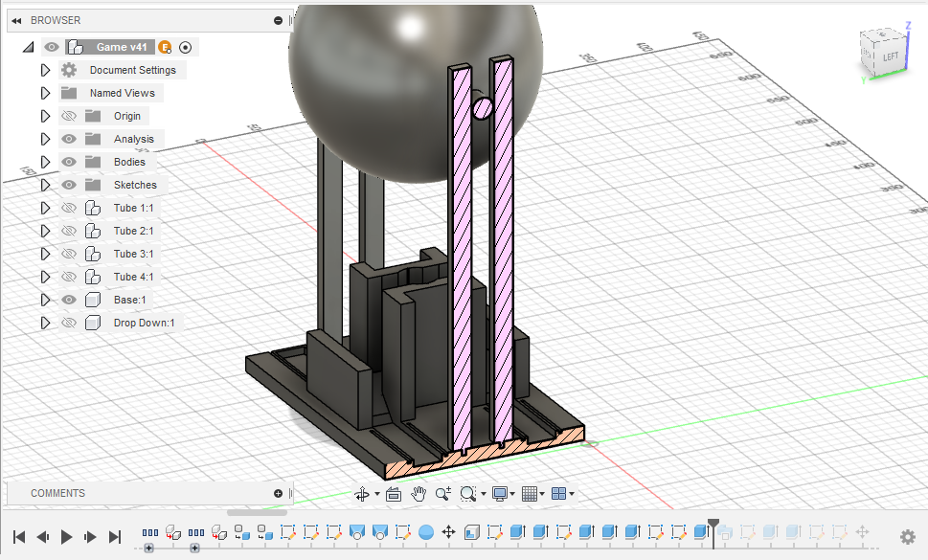Select the Pan tool in the navigation bar

click(x=419, y=494)
